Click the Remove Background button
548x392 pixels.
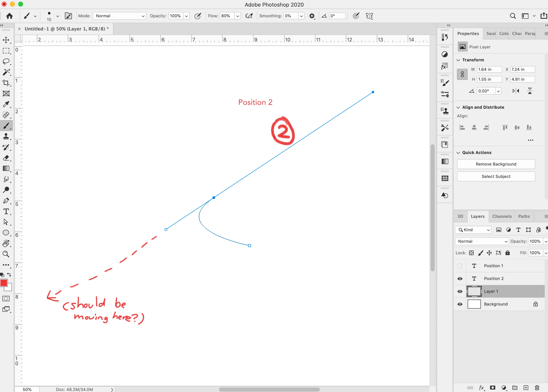click(x=496, y=164)
